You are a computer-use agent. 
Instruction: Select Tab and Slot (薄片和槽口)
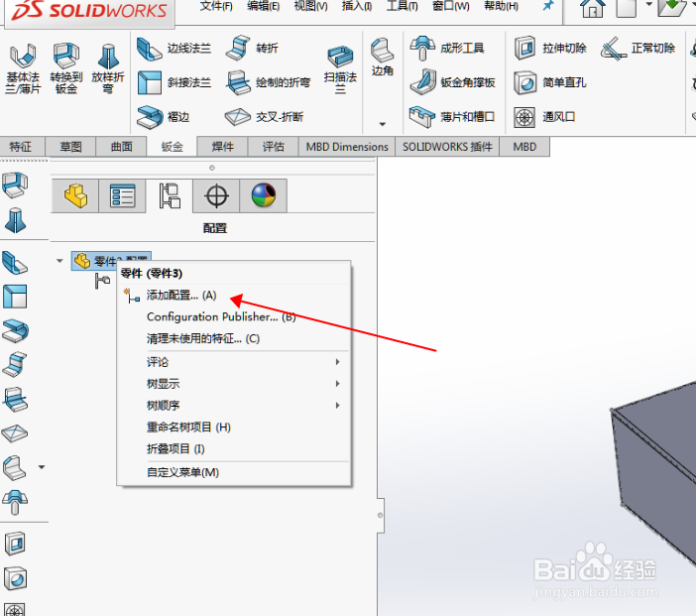click(452, 117)
